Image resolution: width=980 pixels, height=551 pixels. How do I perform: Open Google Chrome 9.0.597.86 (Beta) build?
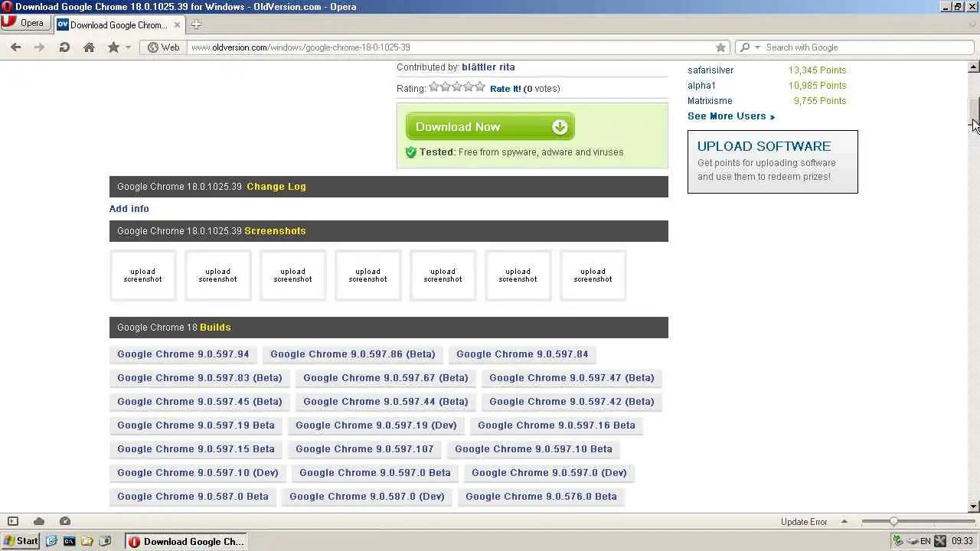coord(352,354)
